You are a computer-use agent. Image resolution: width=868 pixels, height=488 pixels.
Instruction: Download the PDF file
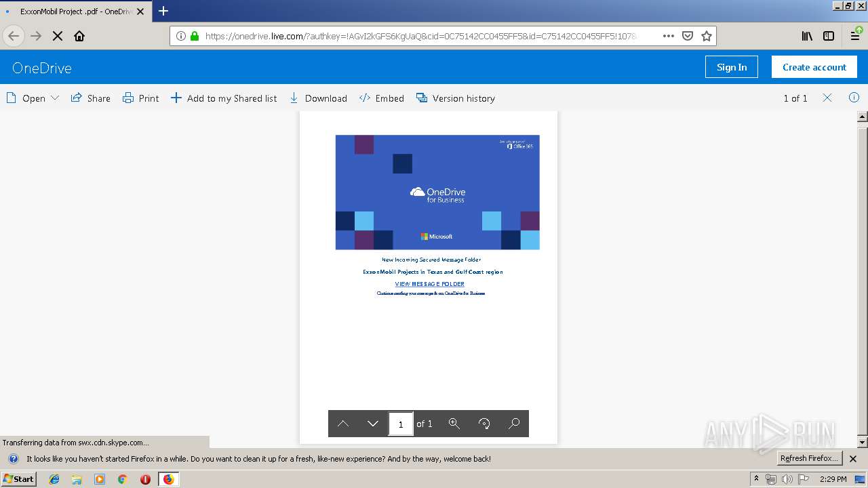pos(318,98)
